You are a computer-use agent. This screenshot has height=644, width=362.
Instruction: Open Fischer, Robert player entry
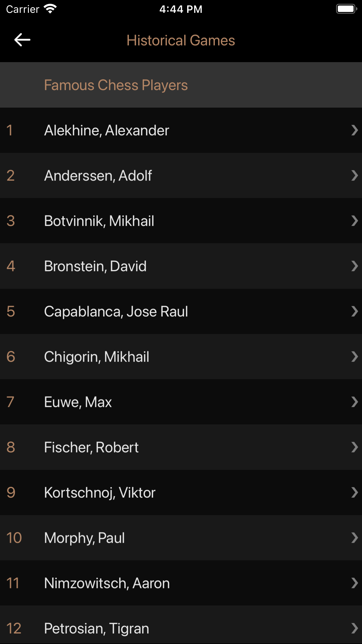click(181, 447)
